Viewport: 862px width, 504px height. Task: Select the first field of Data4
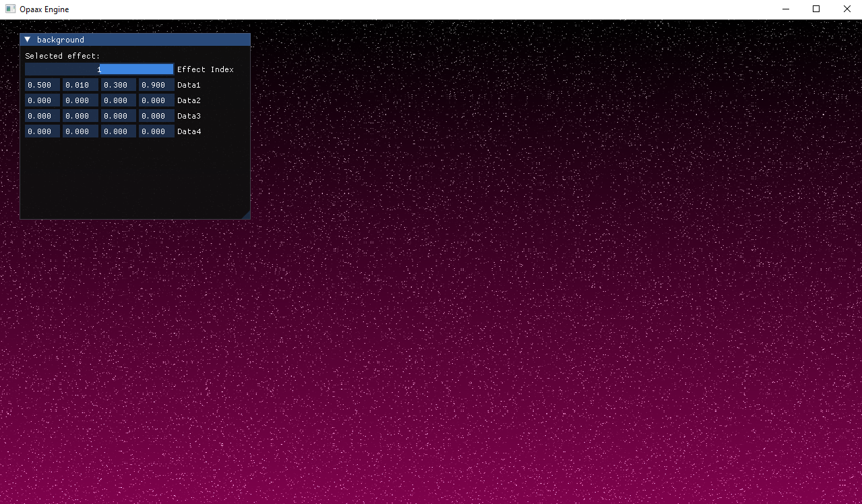(42, 131)
